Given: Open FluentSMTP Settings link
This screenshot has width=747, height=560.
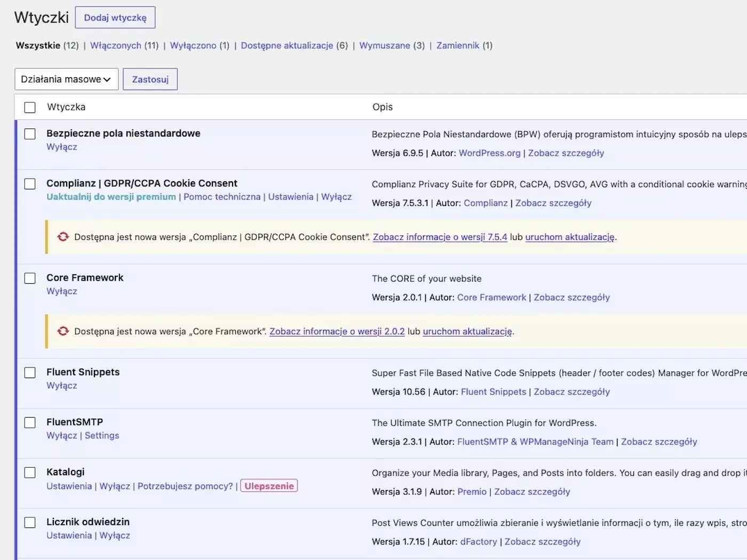Looking at the screenshot, I should pyautogui.click(x=102, y=436).
